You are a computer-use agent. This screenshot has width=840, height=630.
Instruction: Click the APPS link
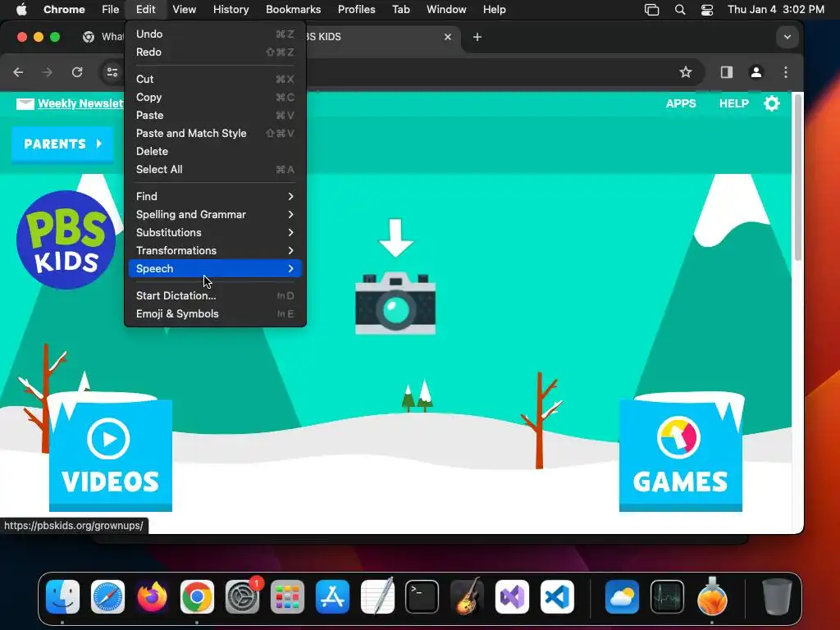(680, 103)
